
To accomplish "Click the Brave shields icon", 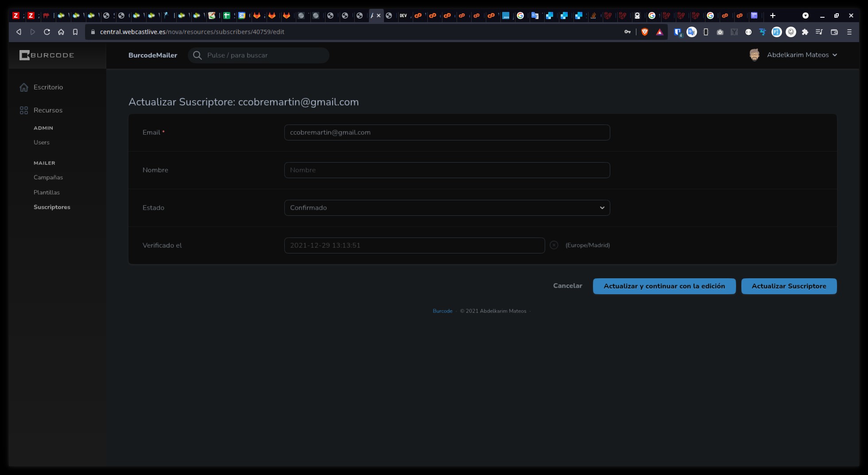I will point(645,32).
